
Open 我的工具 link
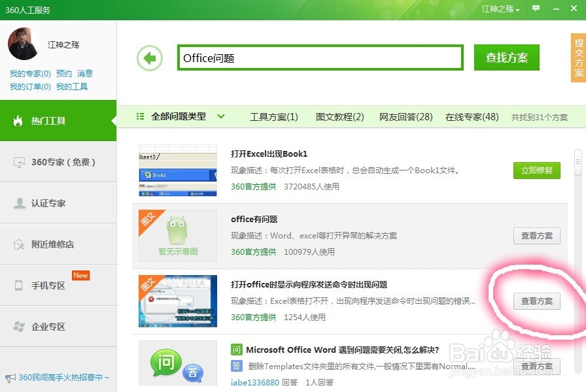tap(72, 87)
